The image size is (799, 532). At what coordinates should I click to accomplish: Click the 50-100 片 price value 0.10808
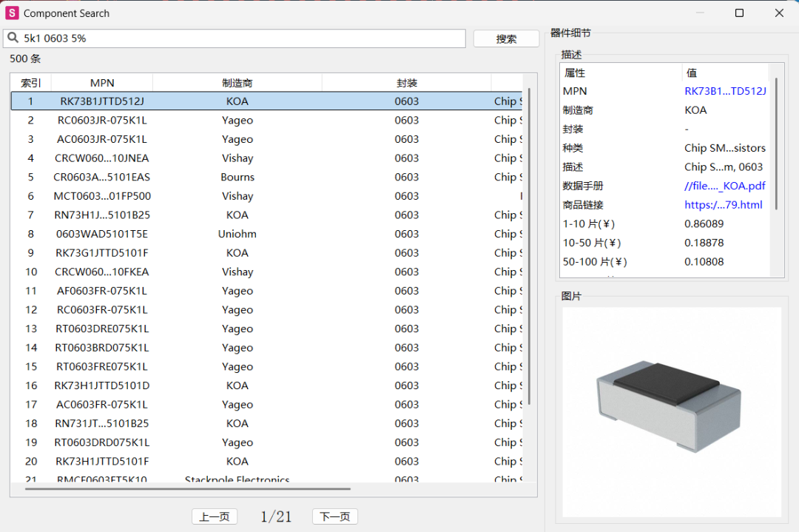pyautogui.click(x=704, y=261)
